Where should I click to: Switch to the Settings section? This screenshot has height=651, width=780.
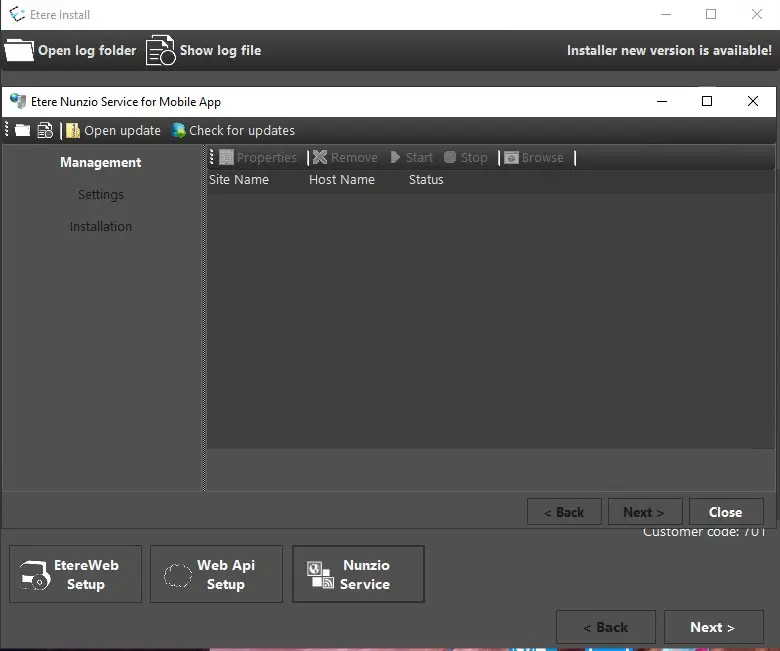point(100,195)
